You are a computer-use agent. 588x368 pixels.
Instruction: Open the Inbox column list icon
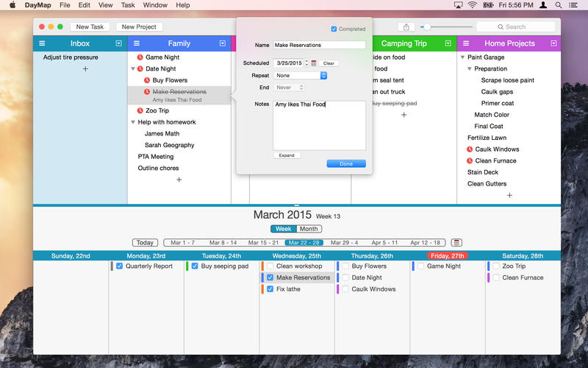42,43
